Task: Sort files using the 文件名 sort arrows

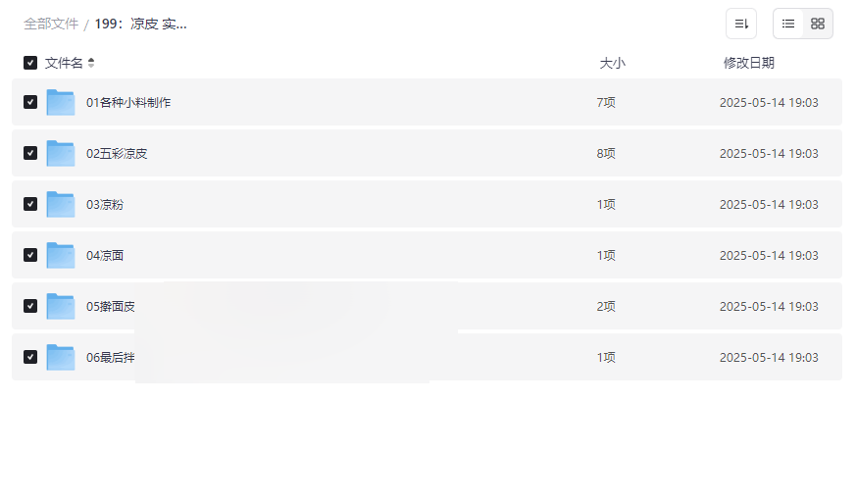Action: click(91, 63)
